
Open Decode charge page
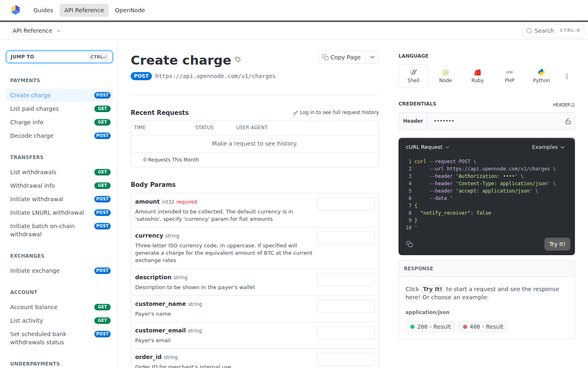tap(59, 136)
